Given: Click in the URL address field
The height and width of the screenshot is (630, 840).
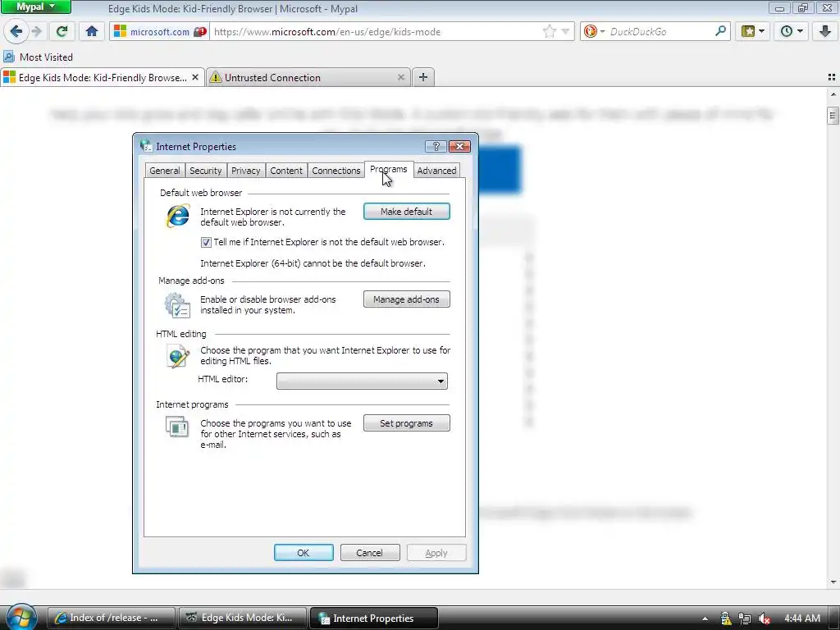Looking at the screenshot, I should 375,32.
